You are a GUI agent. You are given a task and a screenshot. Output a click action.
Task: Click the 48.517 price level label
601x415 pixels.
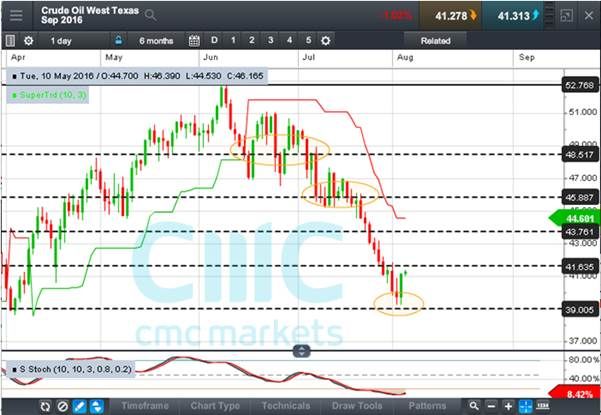click(x=580, y=155)
